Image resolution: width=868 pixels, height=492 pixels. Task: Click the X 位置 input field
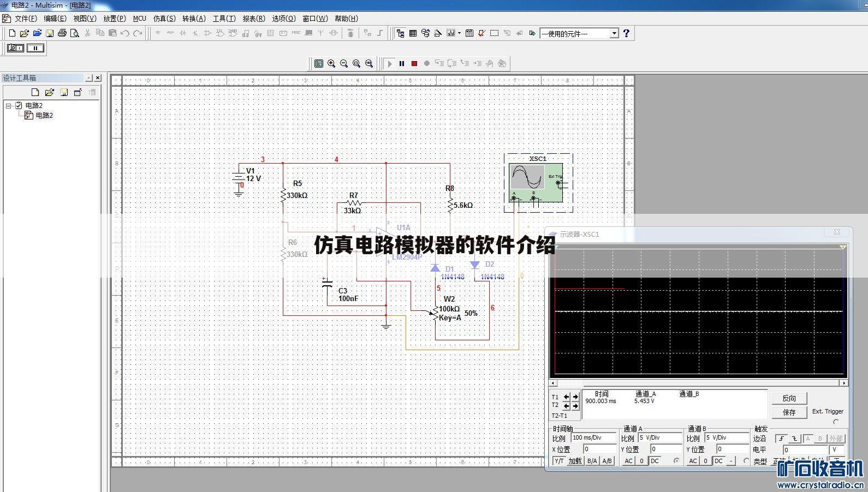pyautogui.click(x=599, y=449)
